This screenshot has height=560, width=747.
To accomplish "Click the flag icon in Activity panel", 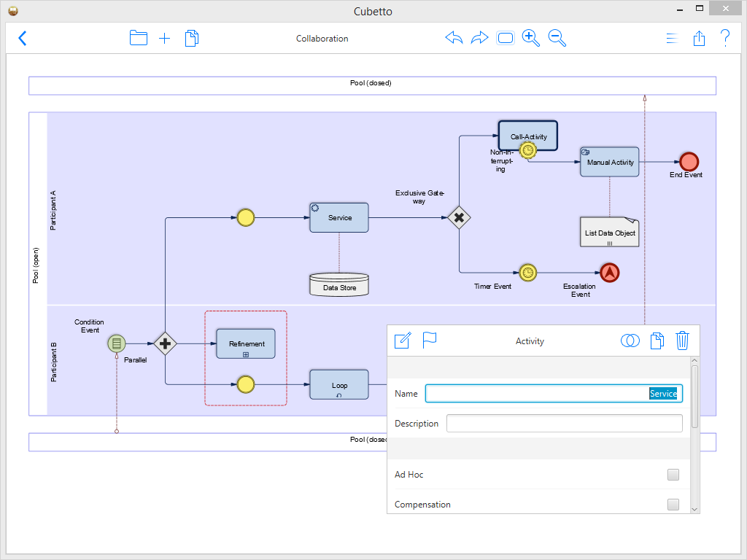I will [x=429, y=340].
